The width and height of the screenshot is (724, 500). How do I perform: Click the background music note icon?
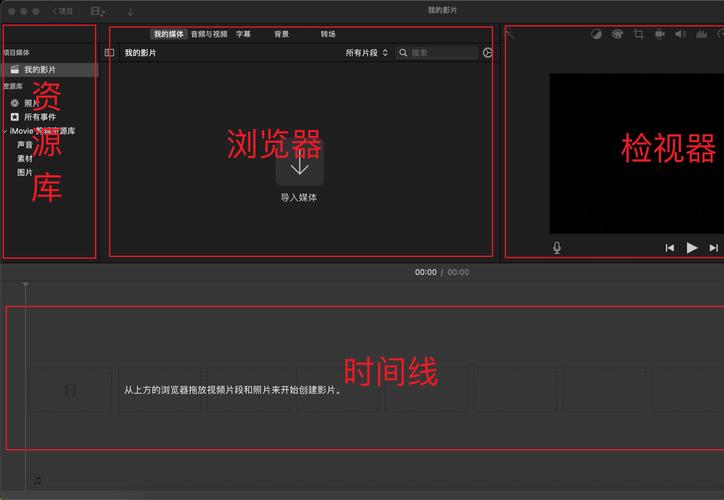[38, 481]
